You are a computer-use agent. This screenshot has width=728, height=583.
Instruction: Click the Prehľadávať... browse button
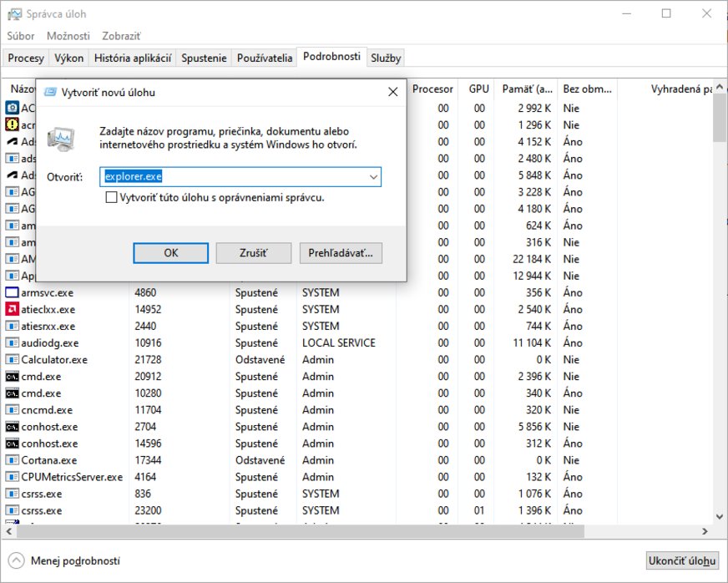341,253
